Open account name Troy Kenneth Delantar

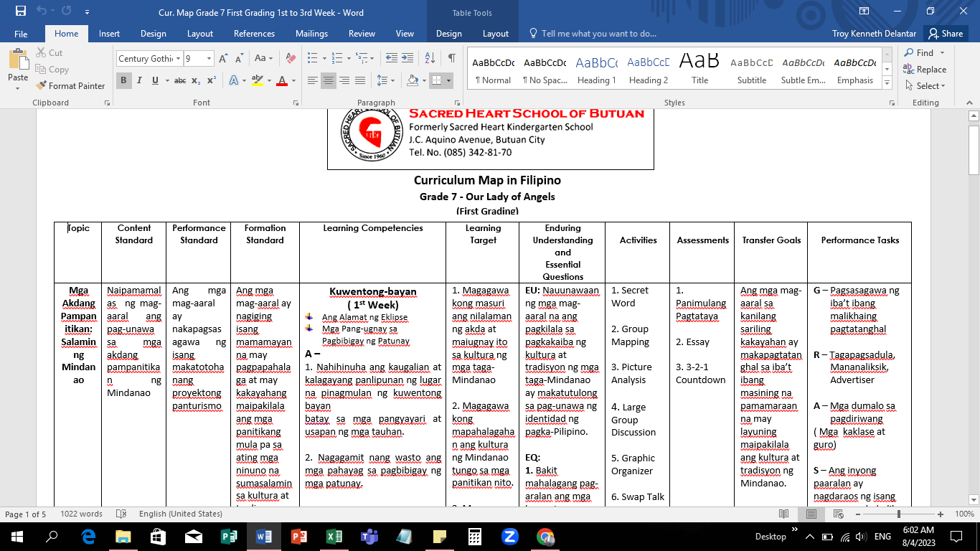873,34
